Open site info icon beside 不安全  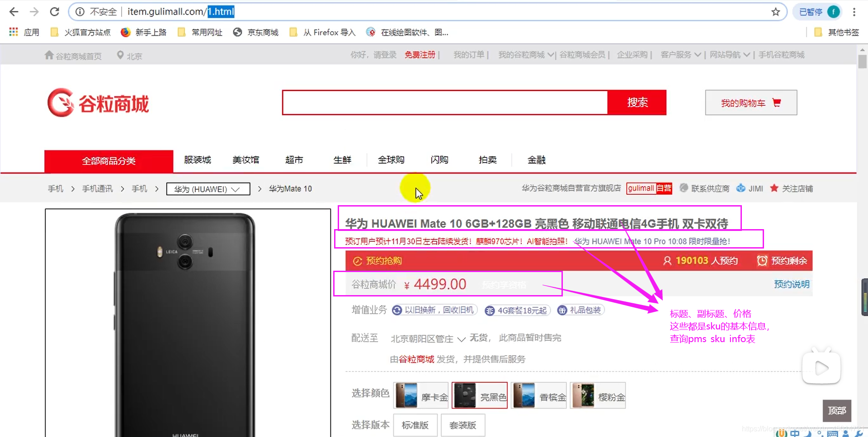pyautogui.click(x=80, y=12)
